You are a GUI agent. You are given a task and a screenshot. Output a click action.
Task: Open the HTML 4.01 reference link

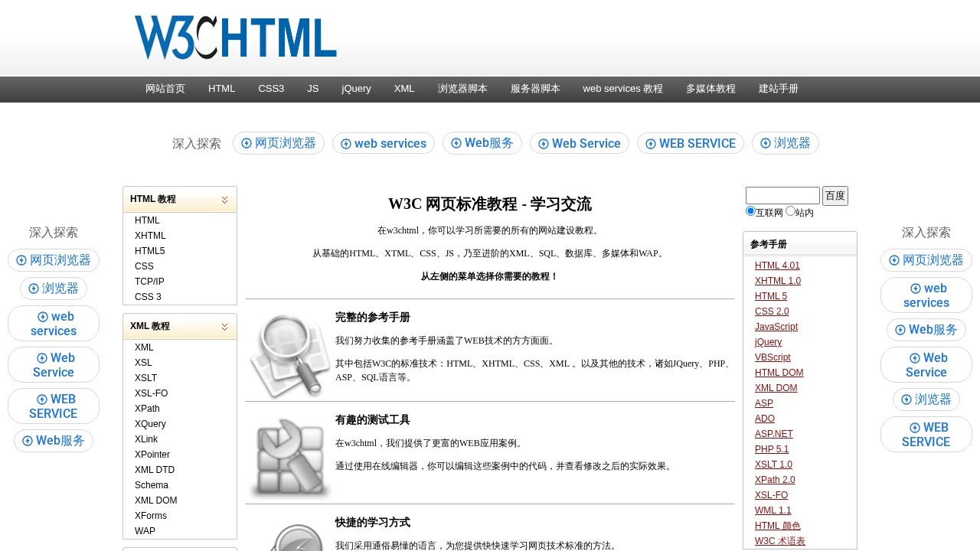[776, 266]
